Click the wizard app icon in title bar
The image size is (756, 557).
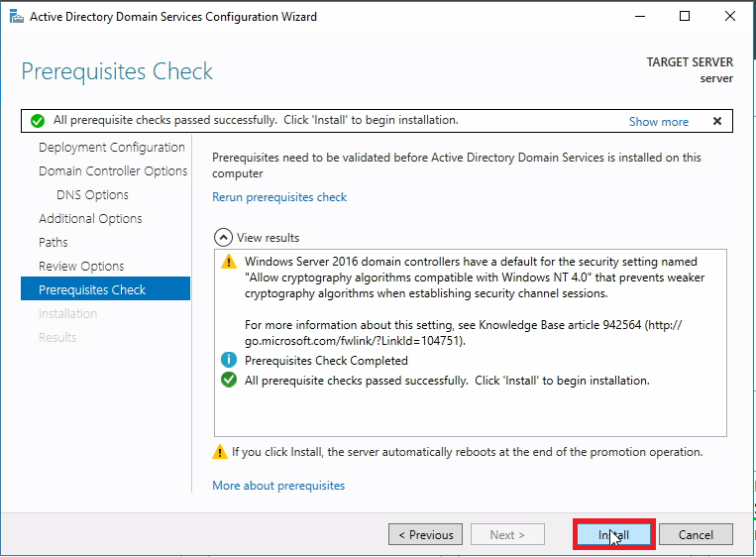[14, 17]
